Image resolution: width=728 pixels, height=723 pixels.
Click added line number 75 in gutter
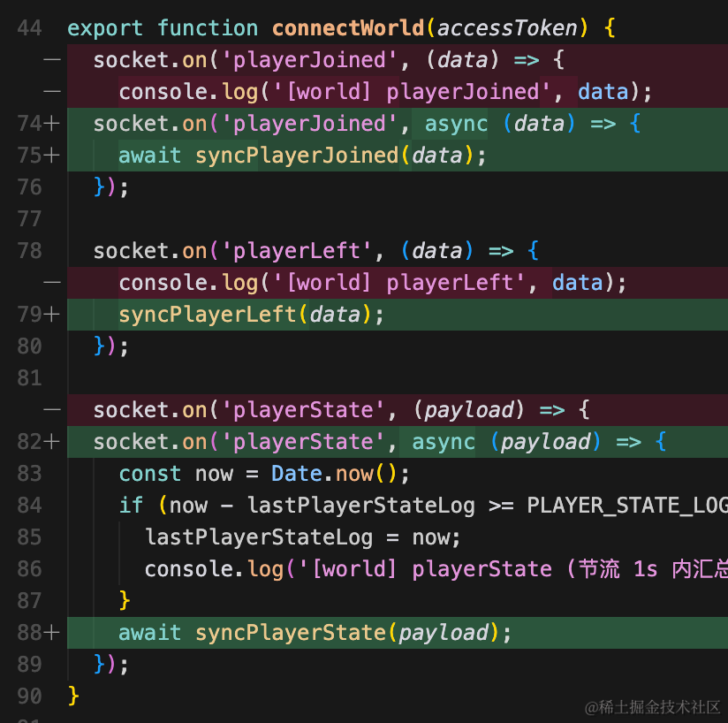pyautogui.click(x=30, y=156)
